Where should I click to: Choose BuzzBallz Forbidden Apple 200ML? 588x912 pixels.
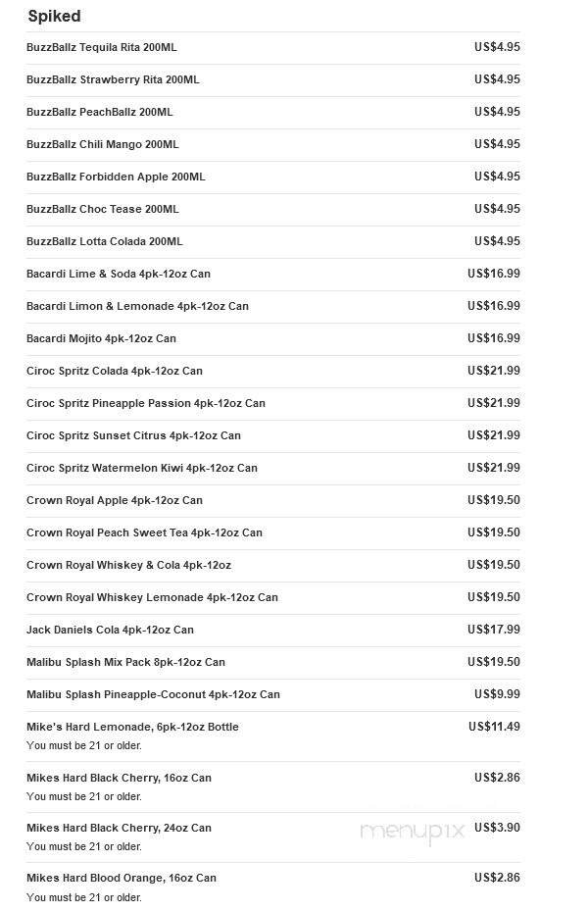coord(116,177)
